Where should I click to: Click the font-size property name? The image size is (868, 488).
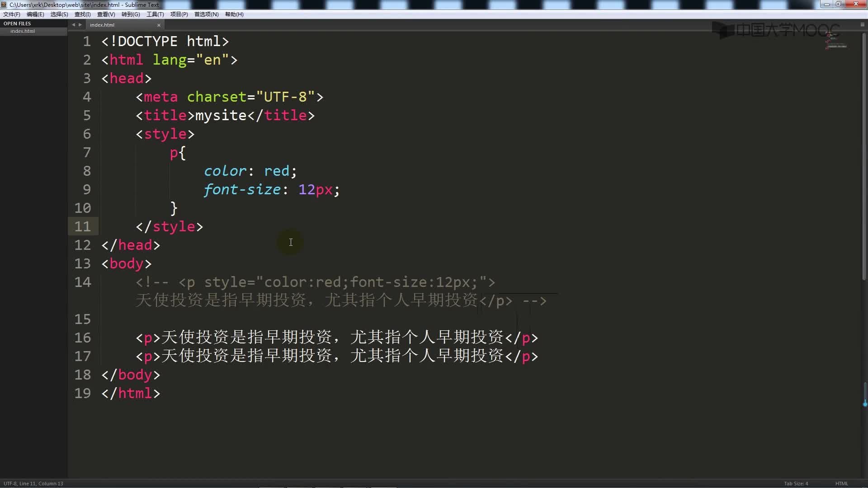[242, 189]
